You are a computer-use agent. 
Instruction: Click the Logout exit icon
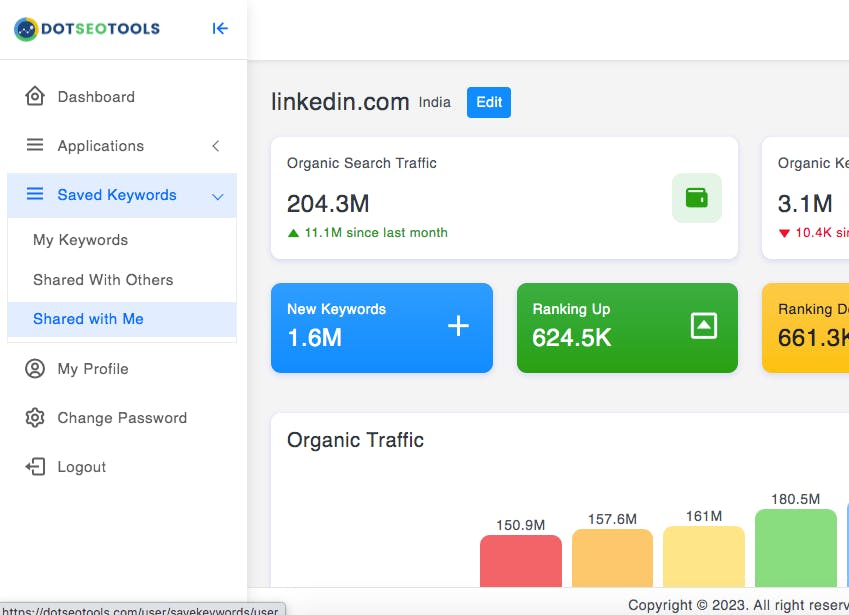coord(35,467)
